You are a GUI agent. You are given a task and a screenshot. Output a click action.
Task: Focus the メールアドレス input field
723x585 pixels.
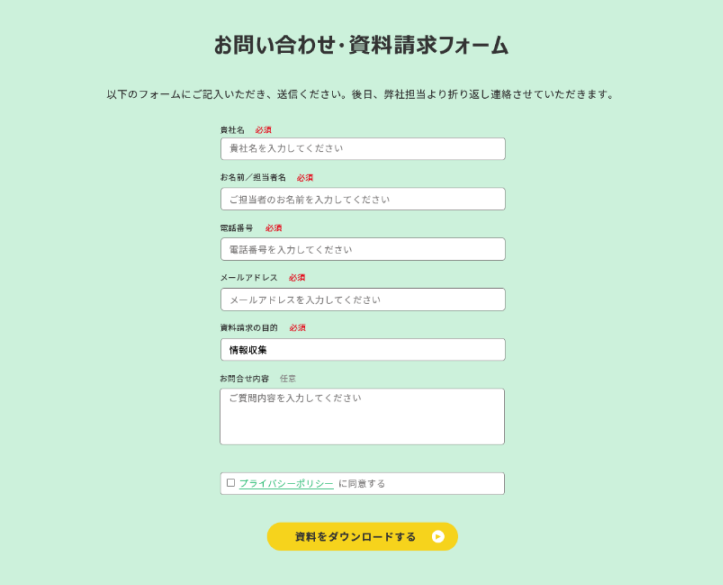[x=362, y=299]
